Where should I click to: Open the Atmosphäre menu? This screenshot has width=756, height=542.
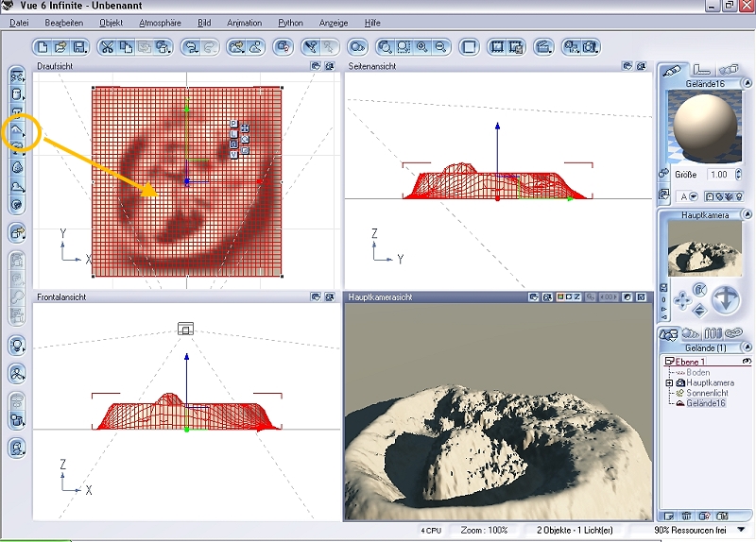160,23
